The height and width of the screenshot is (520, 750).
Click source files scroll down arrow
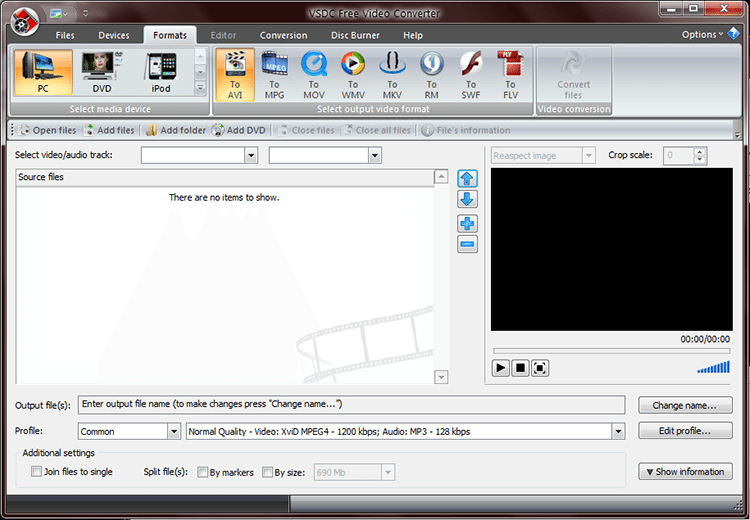(441, 377)
